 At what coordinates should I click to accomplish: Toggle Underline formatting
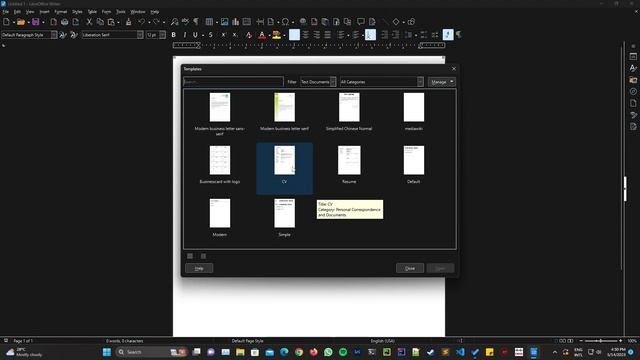[195, 35]
